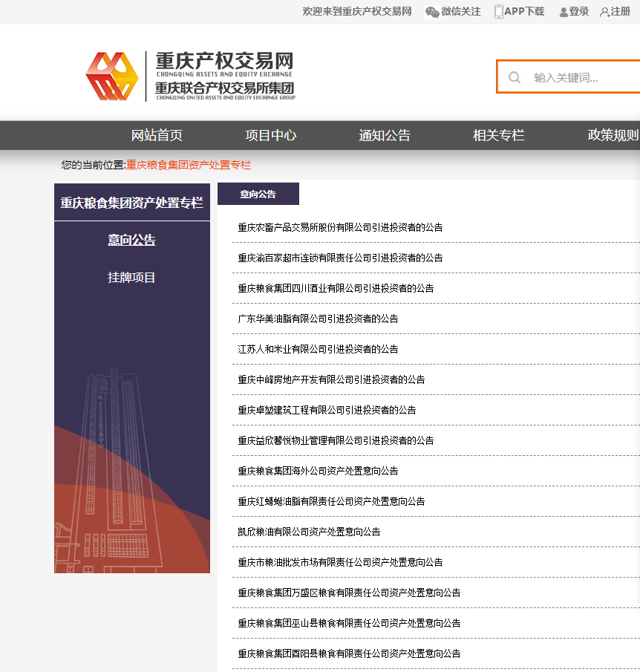Click the APP download phone icon
640x672 pixels.
pos(498,12)
